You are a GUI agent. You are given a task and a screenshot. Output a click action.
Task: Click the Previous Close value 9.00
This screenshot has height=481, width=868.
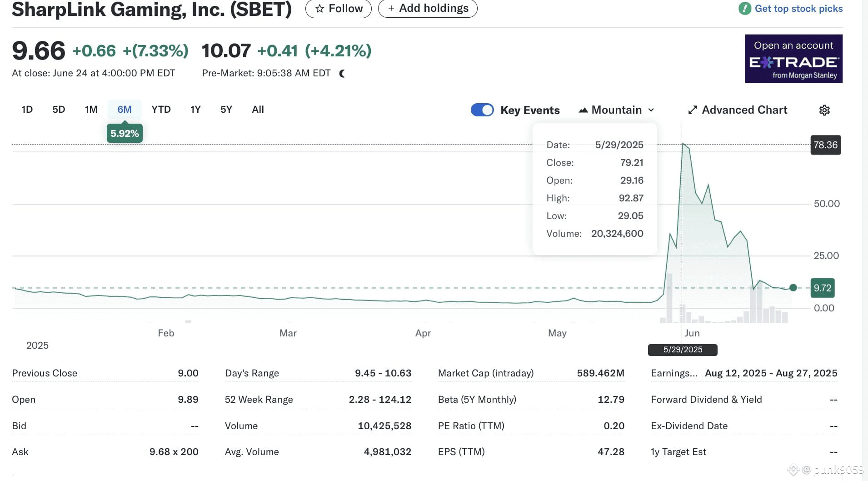click(x=188, y=373)
